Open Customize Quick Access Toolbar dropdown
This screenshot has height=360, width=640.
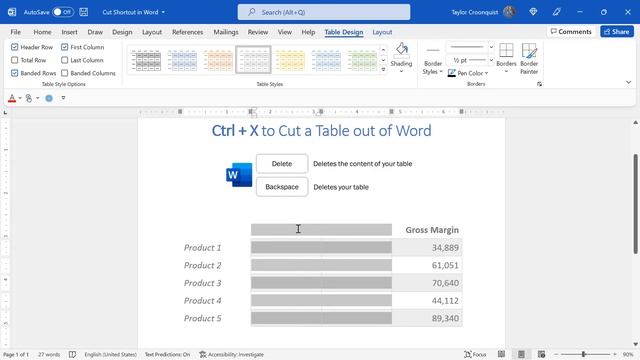coord(63,98)
